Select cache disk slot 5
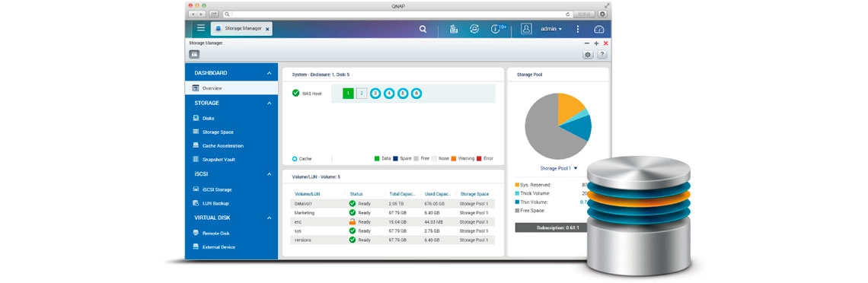This screenshot has height=283, width=868. click(403, 94)
